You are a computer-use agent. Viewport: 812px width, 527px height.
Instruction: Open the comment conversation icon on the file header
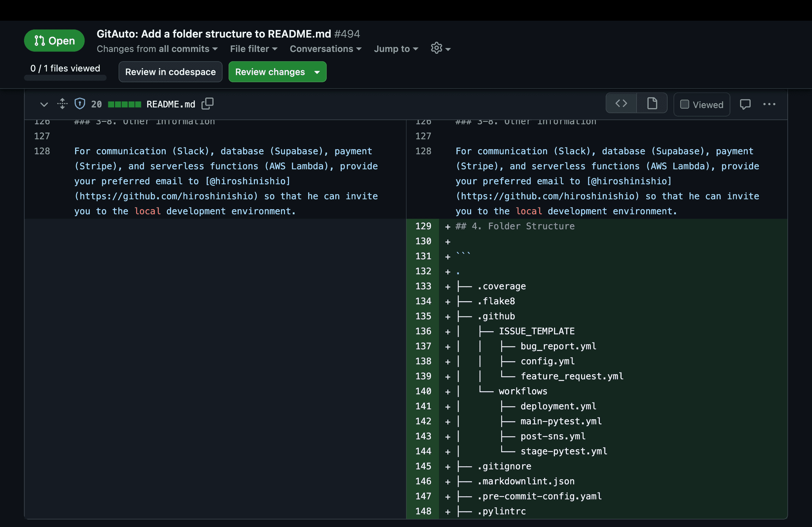click(x=745, y=104)
